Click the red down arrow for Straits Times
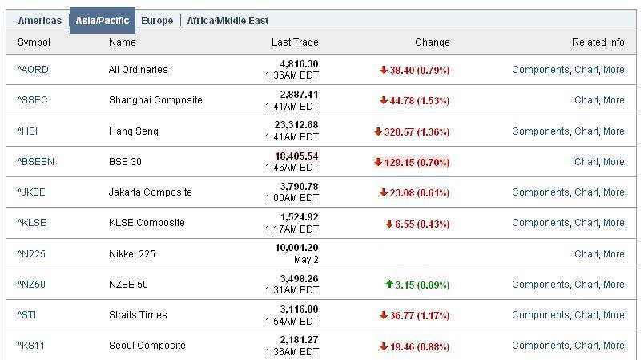The image size is (644, 360). click(x=384, y=315)
